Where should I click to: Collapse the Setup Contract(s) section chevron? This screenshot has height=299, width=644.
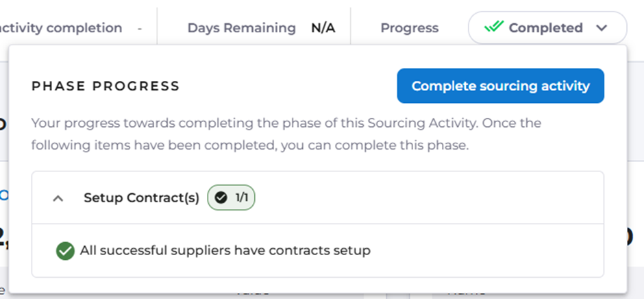pos(58,198)
